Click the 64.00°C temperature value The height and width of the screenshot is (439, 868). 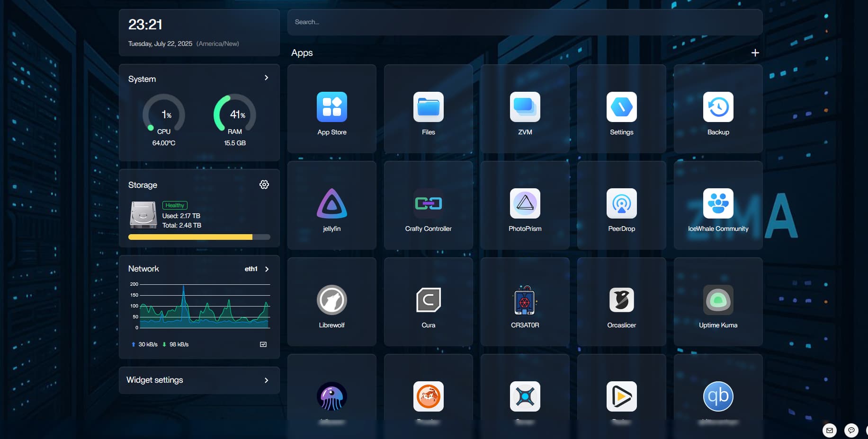click(164, 143)
